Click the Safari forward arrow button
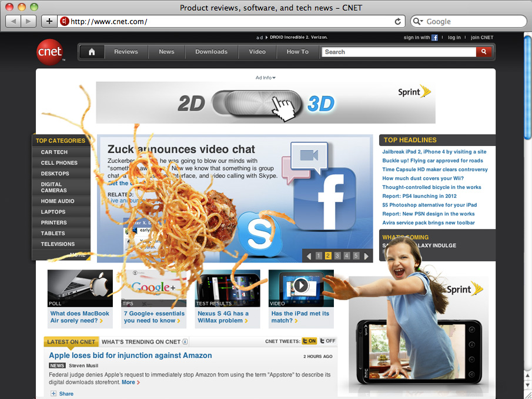The height and width of the screenshot is (399, 532). 28,21
